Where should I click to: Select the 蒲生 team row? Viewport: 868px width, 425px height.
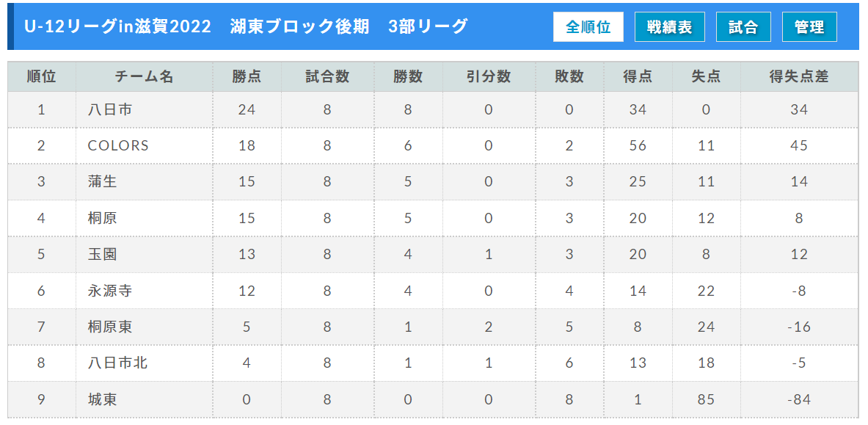coord(433,182)
